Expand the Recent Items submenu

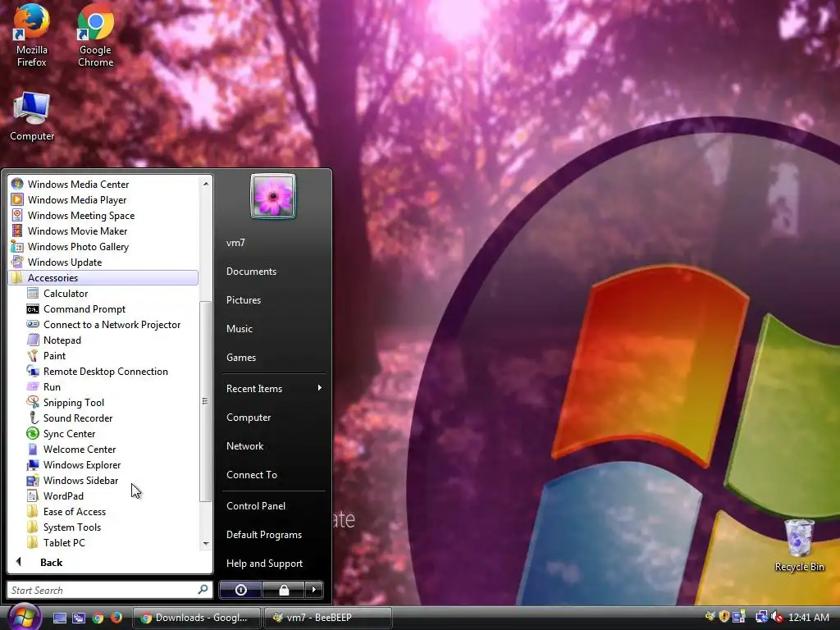tap(273, 388)
